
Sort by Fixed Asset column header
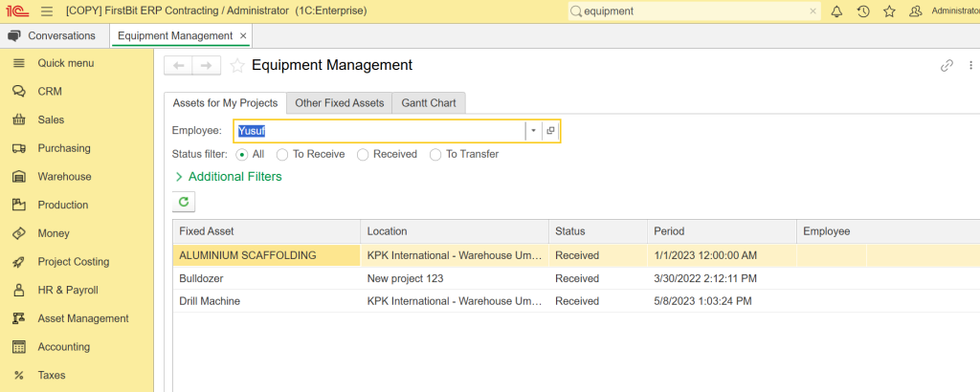267,231
